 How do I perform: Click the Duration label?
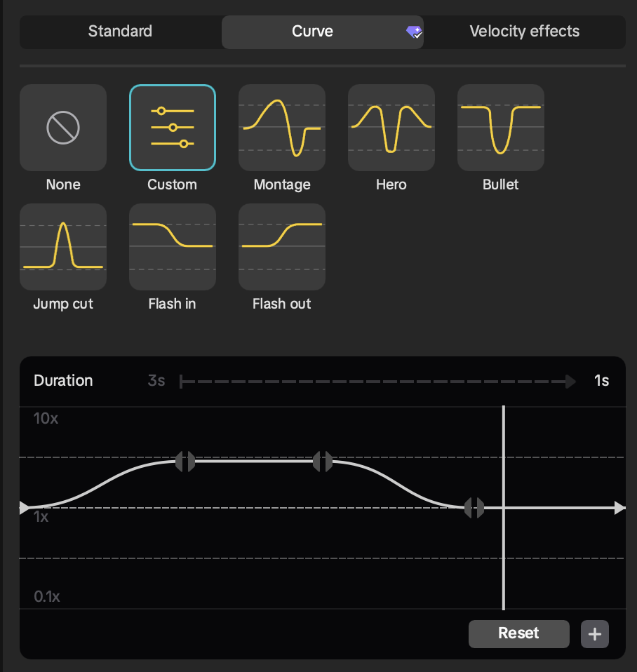(63, 381)
